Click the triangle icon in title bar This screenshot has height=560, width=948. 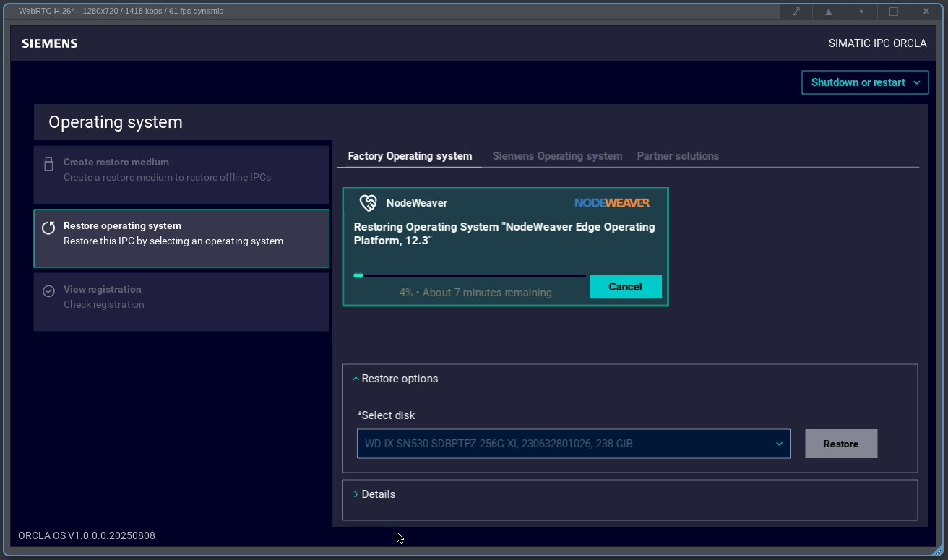(x=829, y=12)
